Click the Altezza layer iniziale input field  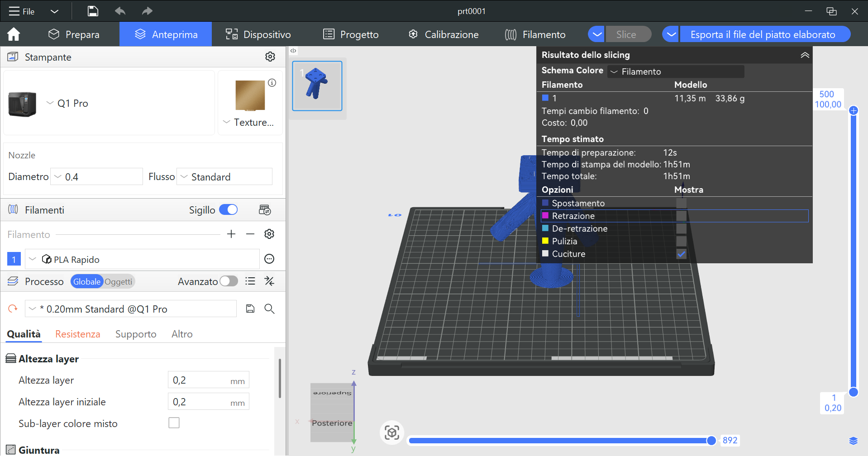[x=209, y=402]
